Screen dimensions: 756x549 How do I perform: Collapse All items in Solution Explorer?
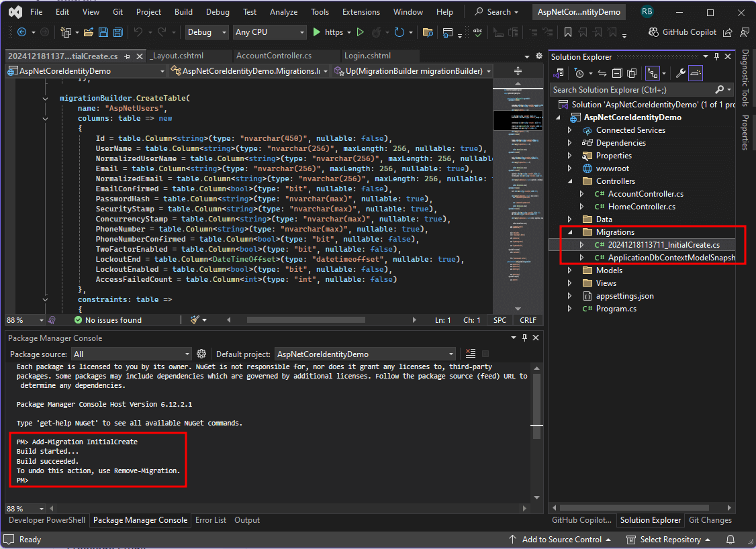pos(618,72)
